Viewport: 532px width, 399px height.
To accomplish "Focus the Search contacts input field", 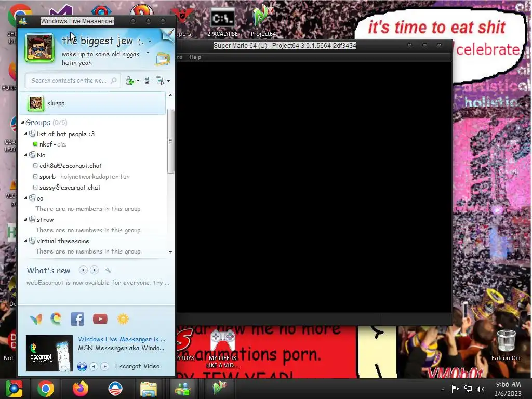I will [73, 81].
